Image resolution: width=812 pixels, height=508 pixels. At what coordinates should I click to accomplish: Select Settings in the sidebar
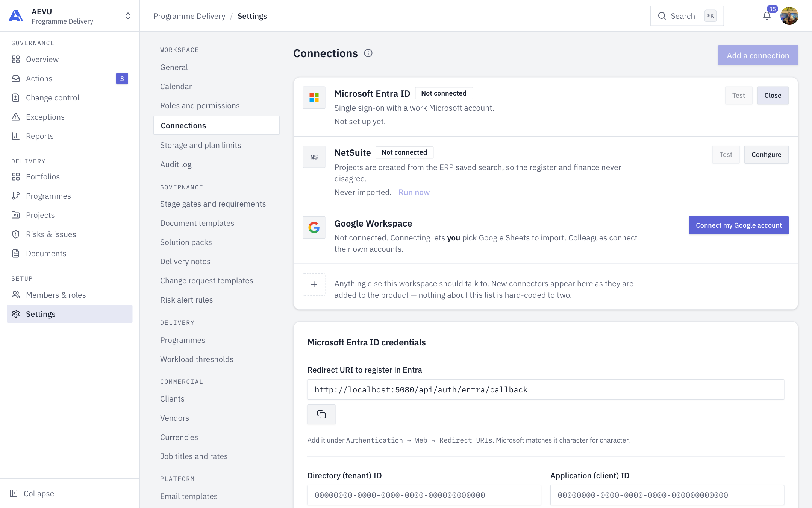70,314
